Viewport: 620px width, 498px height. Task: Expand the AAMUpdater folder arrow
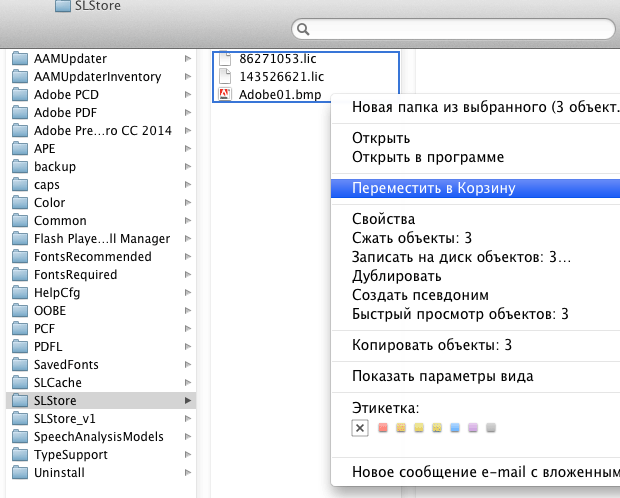pos(188,59)
